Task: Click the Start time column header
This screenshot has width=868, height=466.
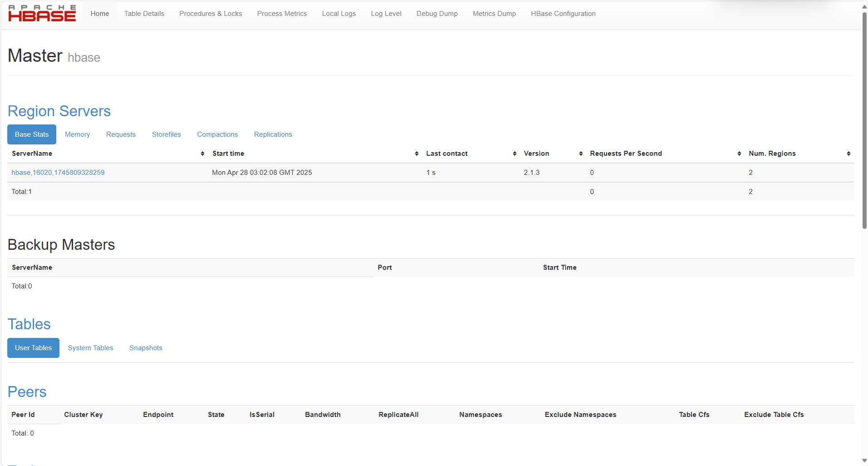Action: 228,154
